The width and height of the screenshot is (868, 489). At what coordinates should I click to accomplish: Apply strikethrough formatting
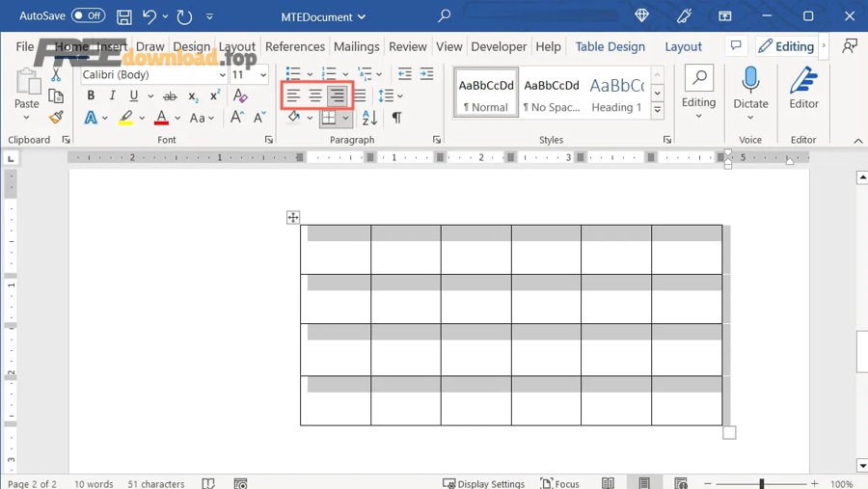coord(170,96)
